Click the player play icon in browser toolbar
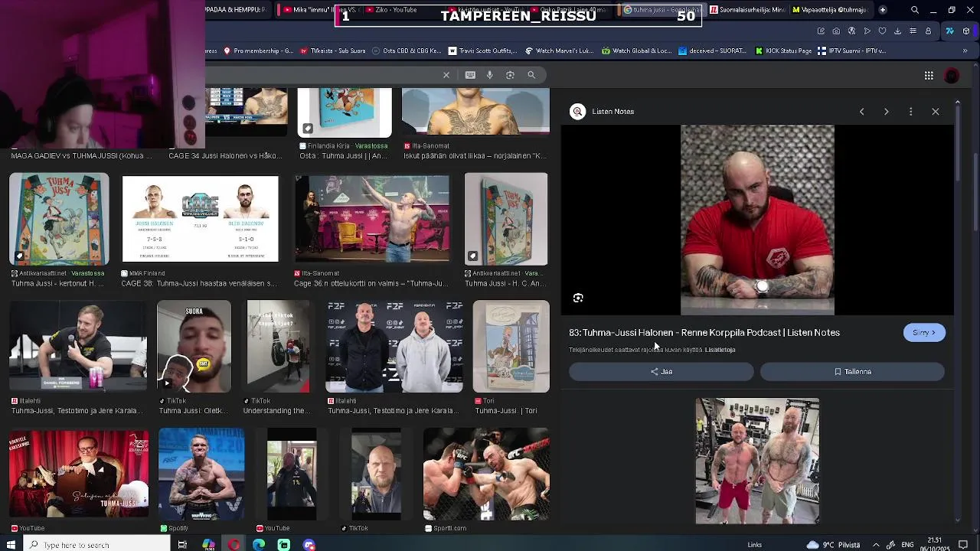The width and height of the screenshot is (980, 551). 867,31
